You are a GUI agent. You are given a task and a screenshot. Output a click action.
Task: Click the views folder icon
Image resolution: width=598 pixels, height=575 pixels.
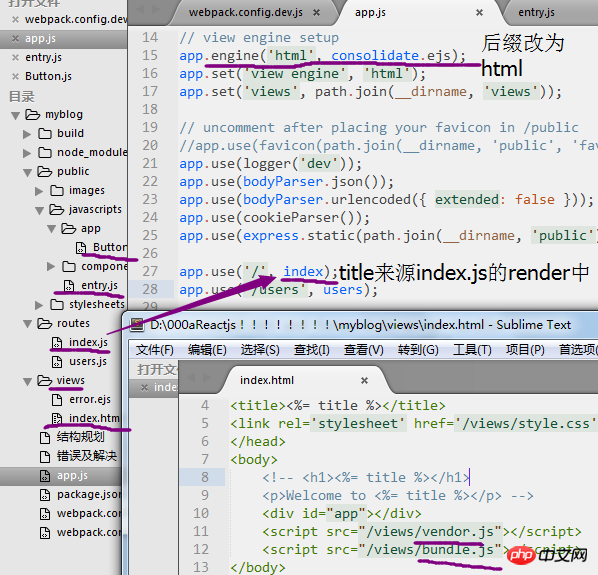tap(45, 381)
